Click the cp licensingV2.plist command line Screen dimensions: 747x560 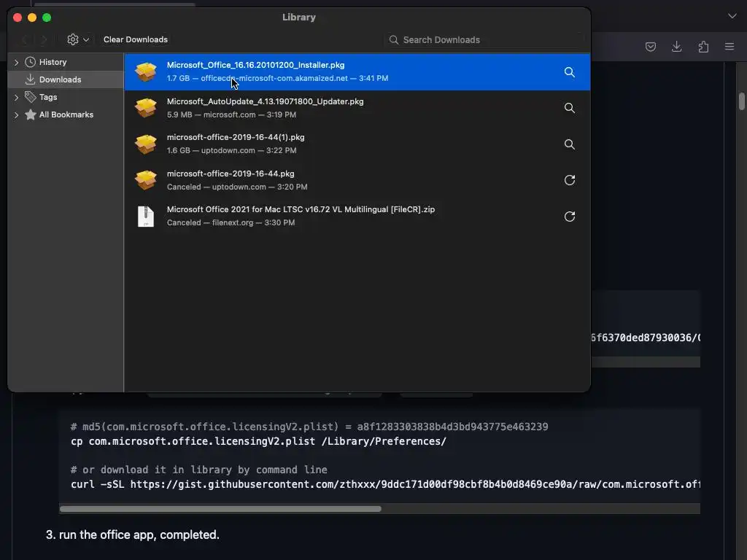pos(258,441)
